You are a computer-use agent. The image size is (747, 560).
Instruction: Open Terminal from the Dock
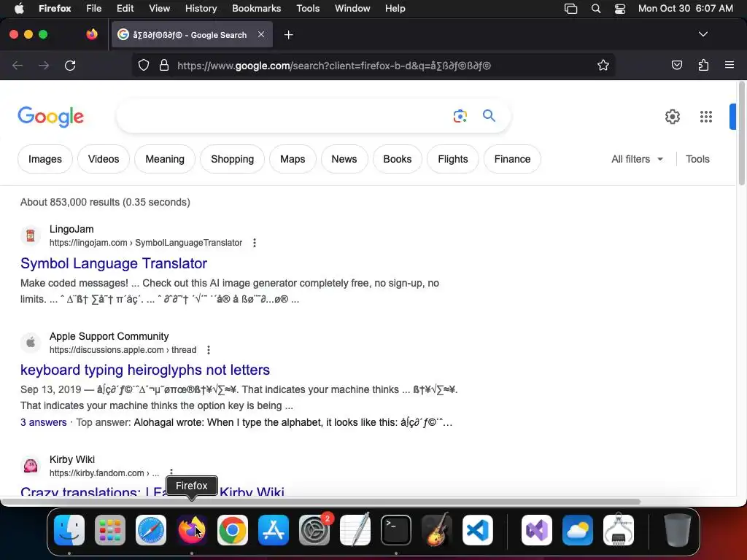(x=396, y=530)
